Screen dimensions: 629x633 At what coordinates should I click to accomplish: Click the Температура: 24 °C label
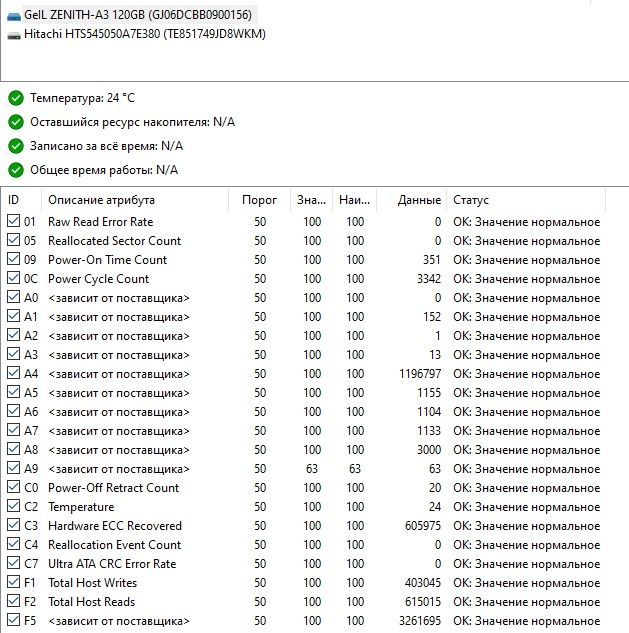pos(82,98)
